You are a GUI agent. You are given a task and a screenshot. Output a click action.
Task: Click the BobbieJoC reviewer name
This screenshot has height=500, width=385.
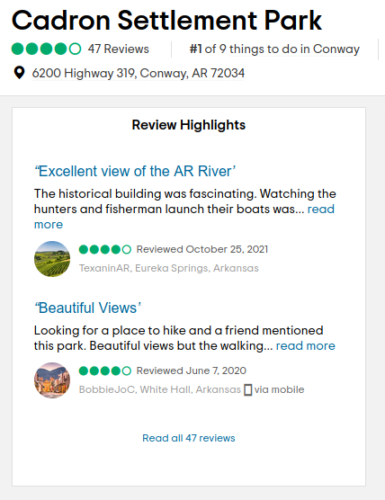(107, 389)
